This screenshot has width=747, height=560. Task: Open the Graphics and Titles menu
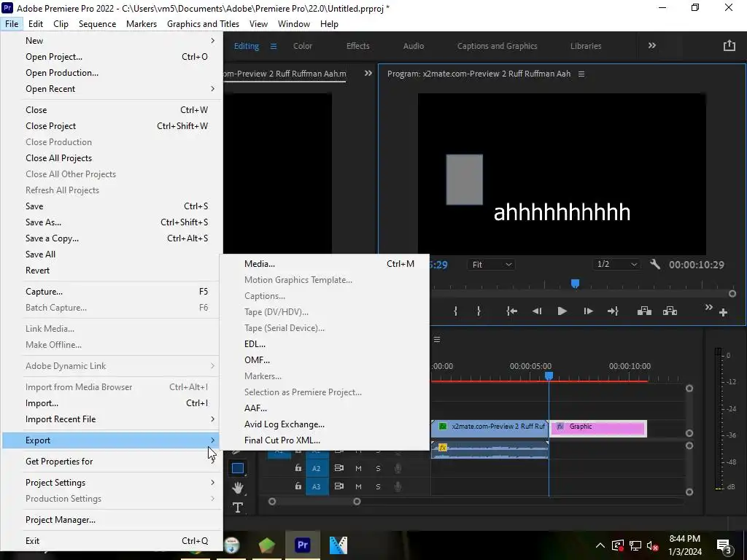click(x=203, y=24)
